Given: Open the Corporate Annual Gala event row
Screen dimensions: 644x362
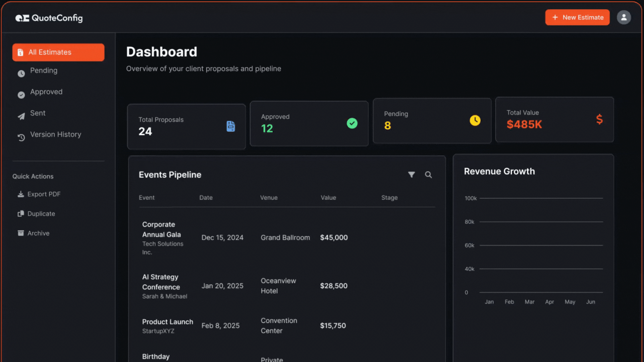Looking at the screenshot, I should [161, 230].
